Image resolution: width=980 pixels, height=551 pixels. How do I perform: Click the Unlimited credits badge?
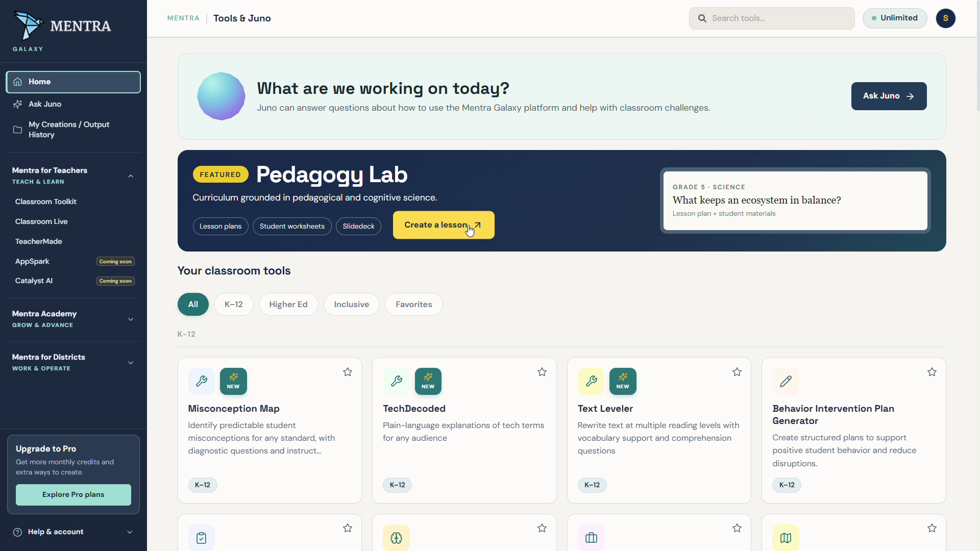tap(895, 18)
